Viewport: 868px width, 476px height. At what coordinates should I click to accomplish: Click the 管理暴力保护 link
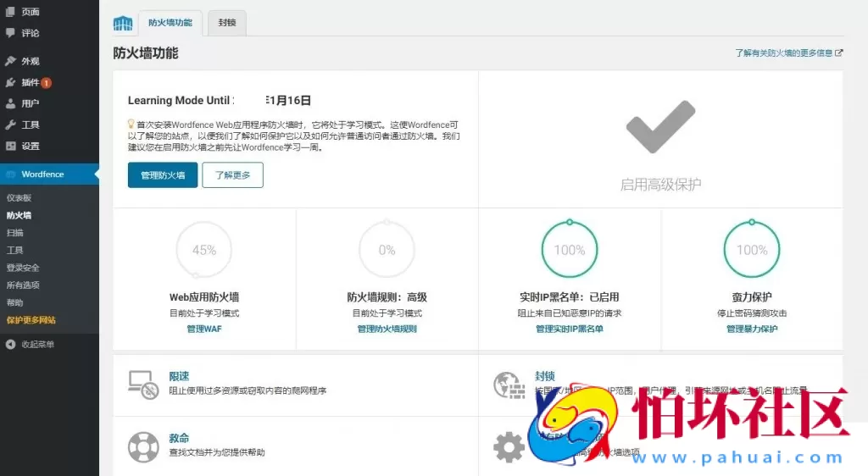click(752, 329)
